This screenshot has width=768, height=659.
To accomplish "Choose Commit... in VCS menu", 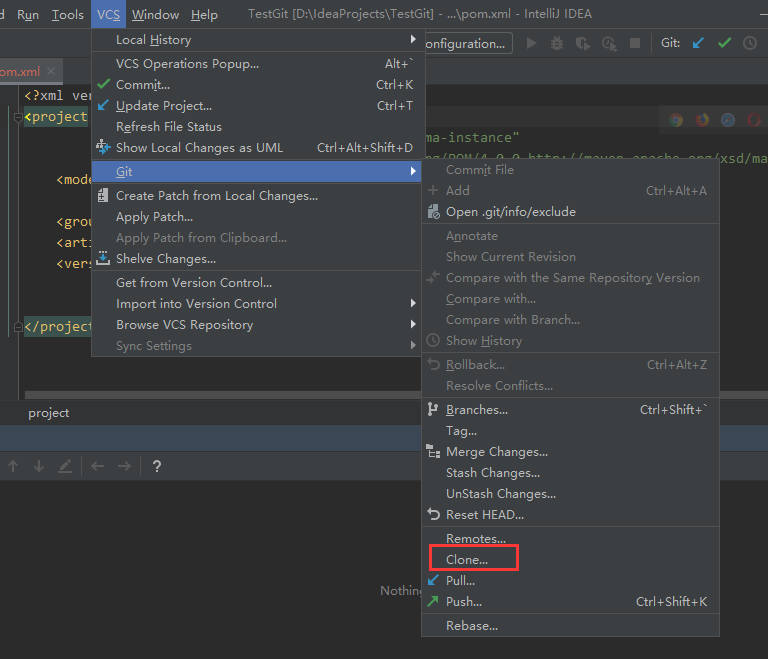I will pyautogui.click(x=257, y=85).
